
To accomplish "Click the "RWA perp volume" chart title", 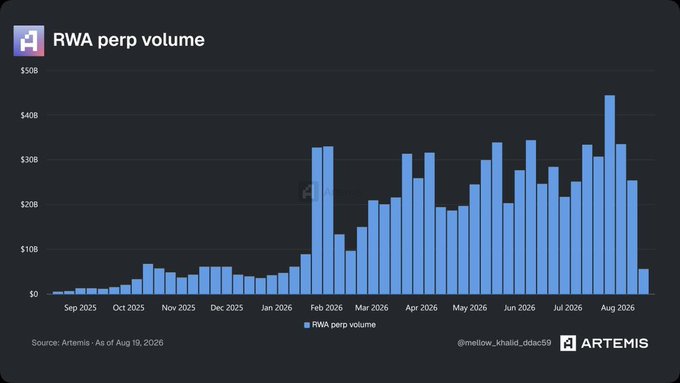I will point(129,40).
